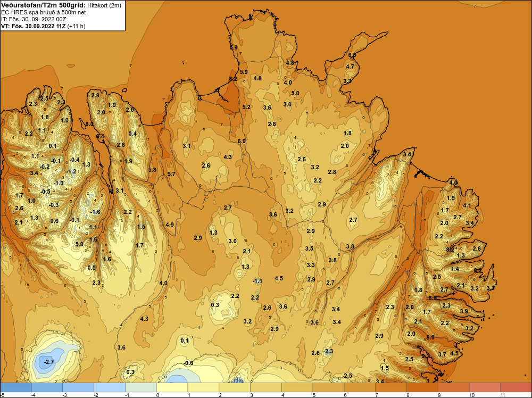Select the 5.2 temperature value
532x398 pixels.
tap(246, 107)
